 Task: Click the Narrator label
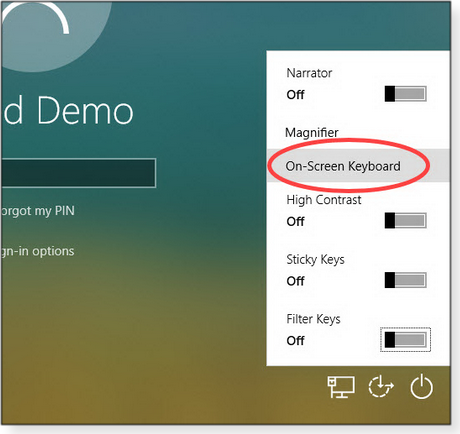(x=309, y=73)
